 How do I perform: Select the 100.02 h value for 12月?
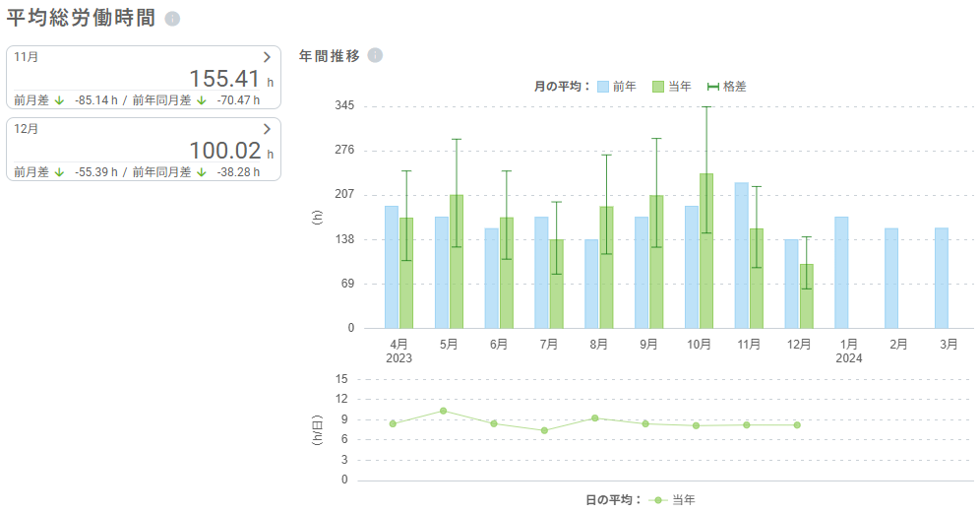click(x=224, y=151)
